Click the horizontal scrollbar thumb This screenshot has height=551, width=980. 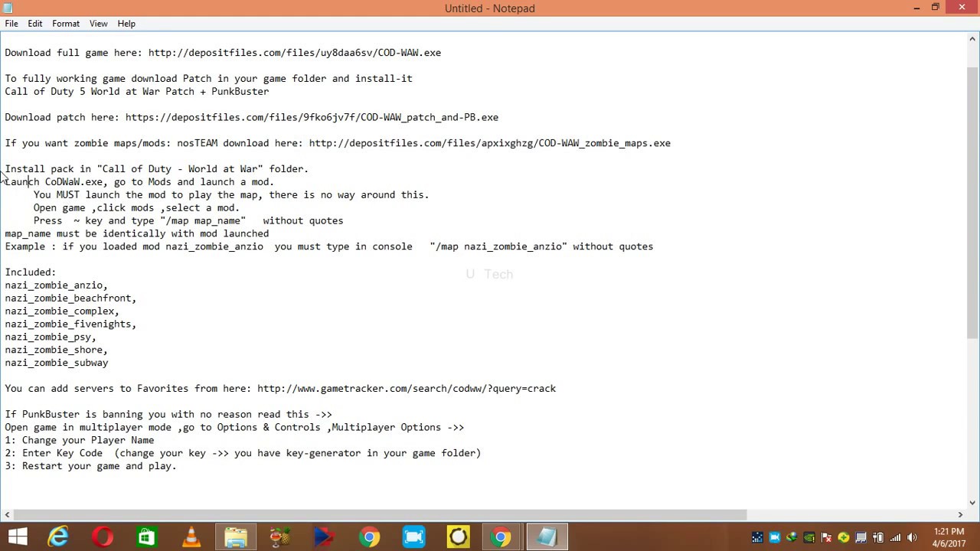tap(380, 515)
